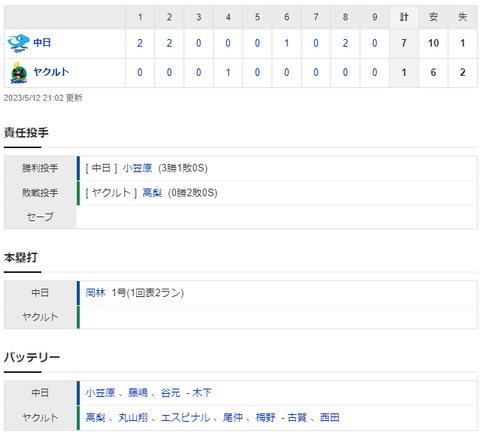Open losing pitcher 高梨 profile link
The image size is (480, 436).
tap(152, 193)
